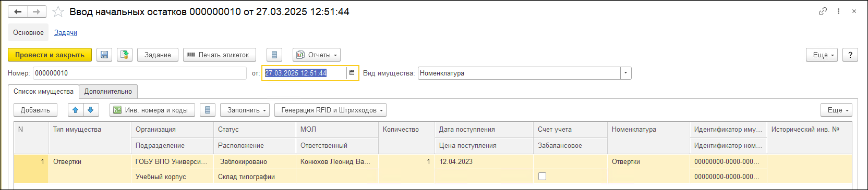Move row down with blue down arrow

(91, 110)
